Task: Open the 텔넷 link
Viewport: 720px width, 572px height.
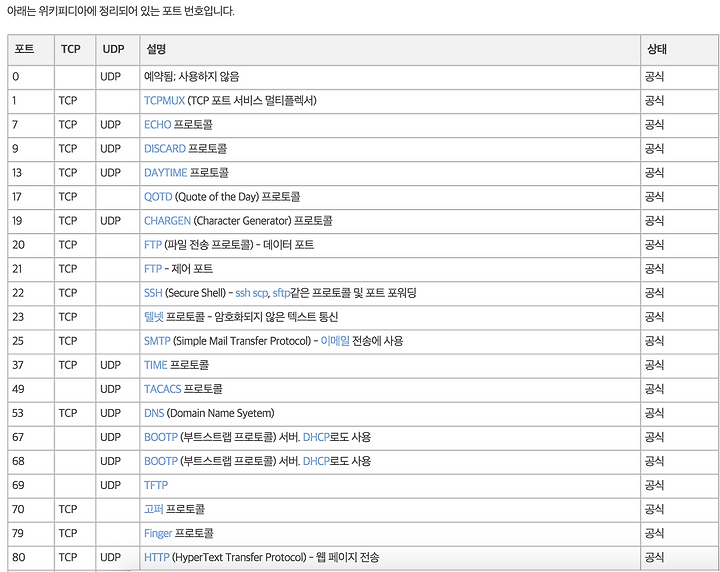Action: (154, 317)
